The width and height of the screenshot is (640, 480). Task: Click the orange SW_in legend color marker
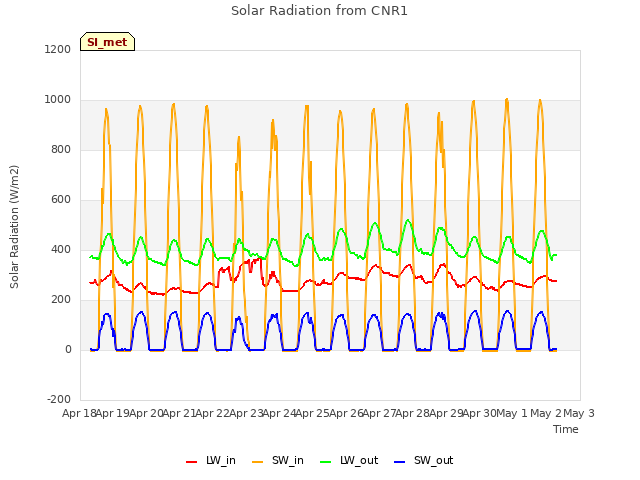258,462
